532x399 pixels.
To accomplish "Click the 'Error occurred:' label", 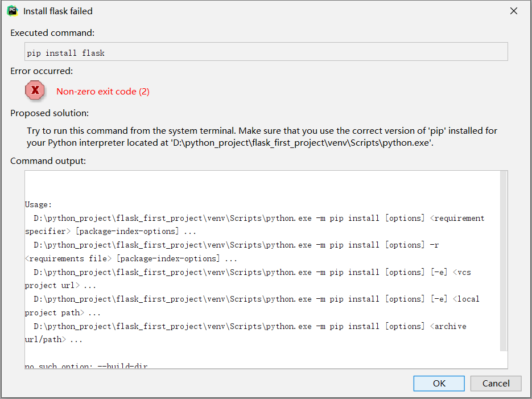I will point(42,71).
